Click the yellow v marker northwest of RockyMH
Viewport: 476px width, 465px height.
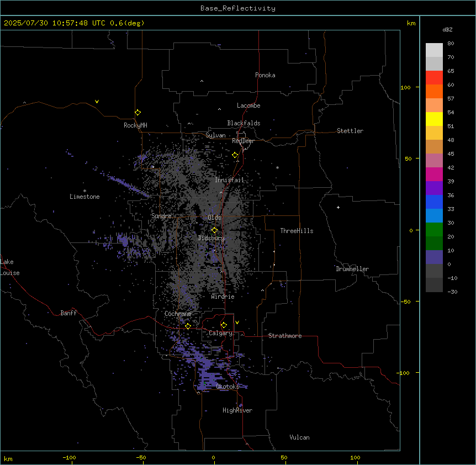coord(97,102)
